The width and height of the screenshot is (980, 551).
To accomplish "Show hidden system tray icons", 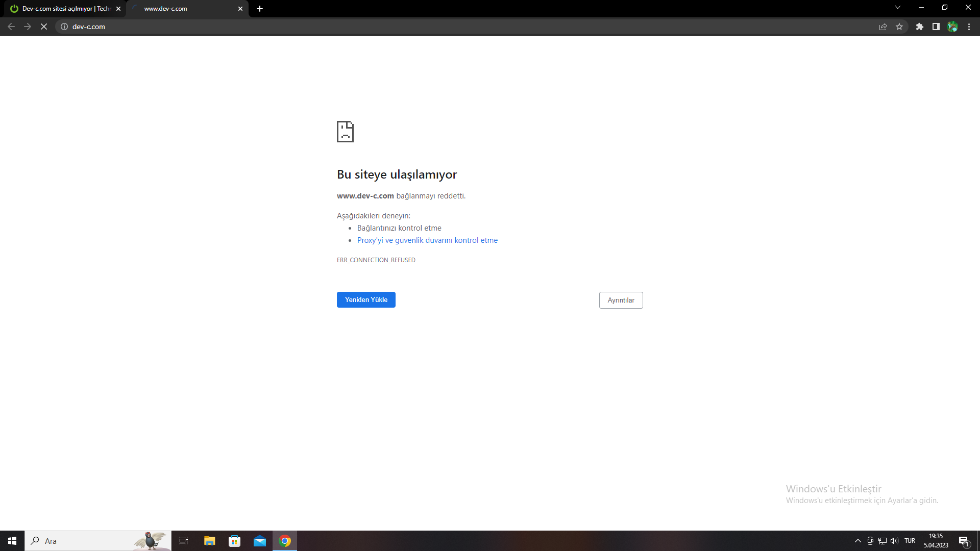I will [x=857, y=541].
